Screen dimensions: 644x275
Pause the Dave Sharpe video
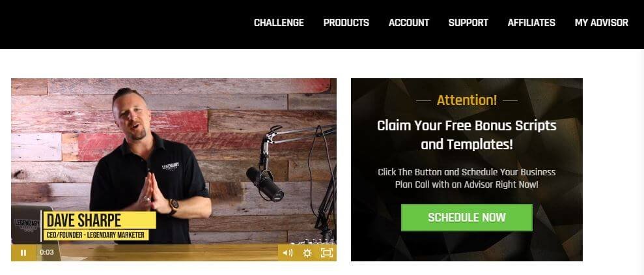click(23, 253)
